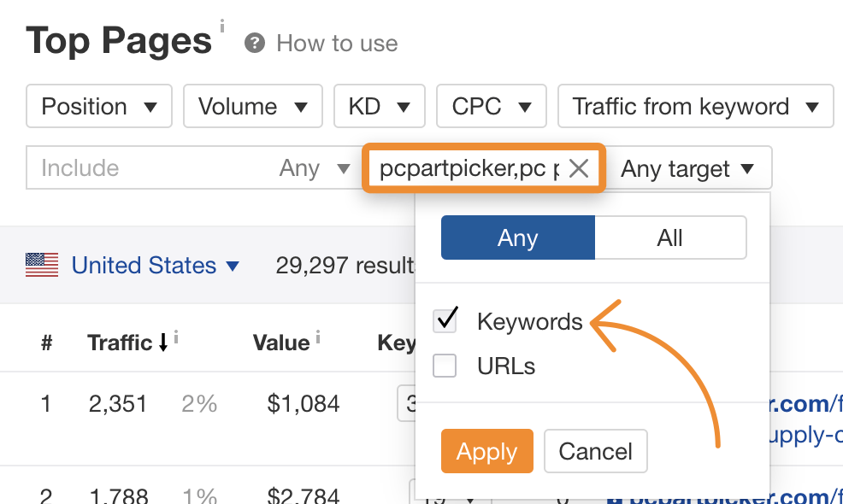This screenshot has width=843, height=504.
Task: Click the question mark help icon near How to use
Action: [254, 43]
